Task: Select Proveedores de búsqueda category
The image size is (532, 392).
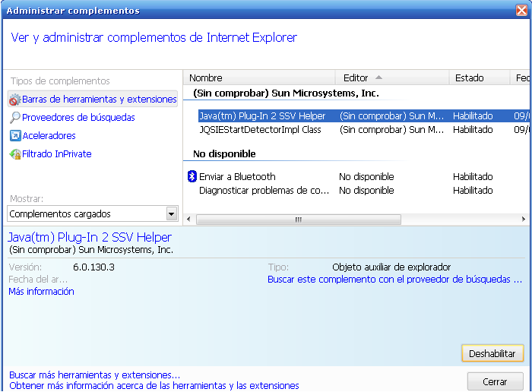Action: (x=78, y=118)
